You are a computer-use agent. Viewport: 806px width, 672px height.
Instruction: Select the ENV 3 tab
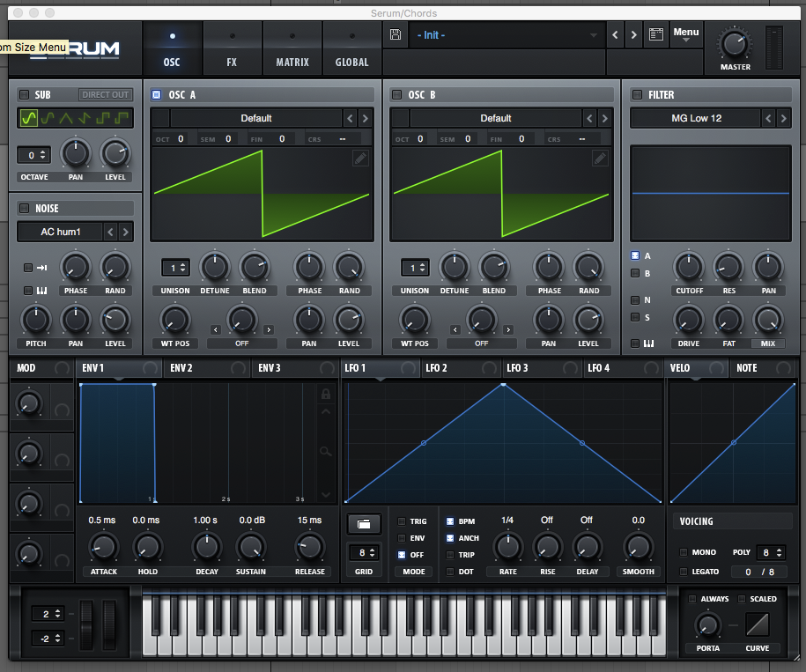coord(295,368)
